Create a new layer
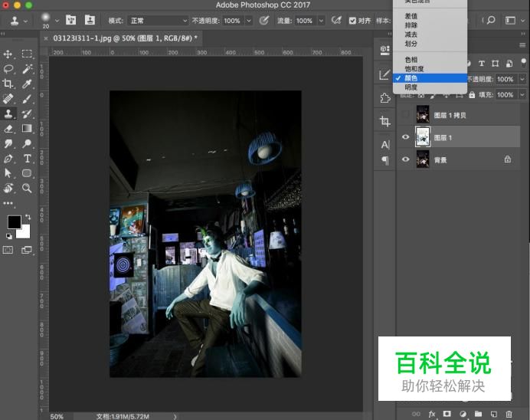Image resolution: width=530 pixels, height=420 pixels. (494, 414)
